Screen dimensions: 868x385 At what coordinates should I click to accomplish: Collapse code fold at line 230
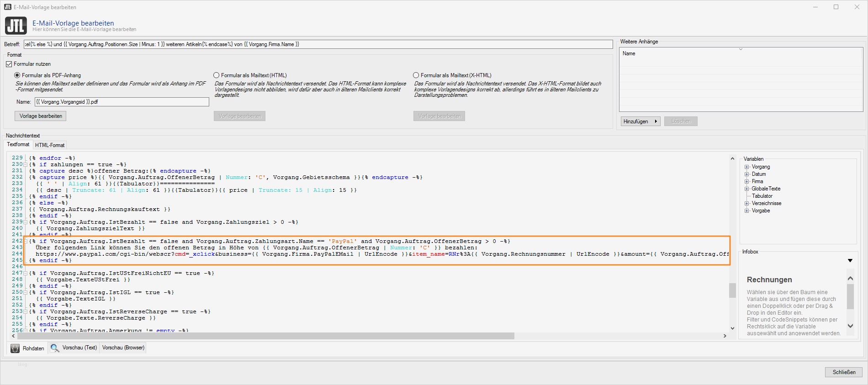coord(26,164)
